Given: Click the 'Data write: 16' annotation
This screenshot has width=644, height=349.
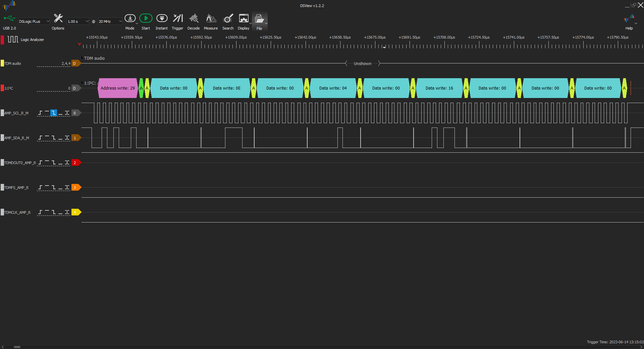Looking at the screenshot, I should (x=439, y=88).
